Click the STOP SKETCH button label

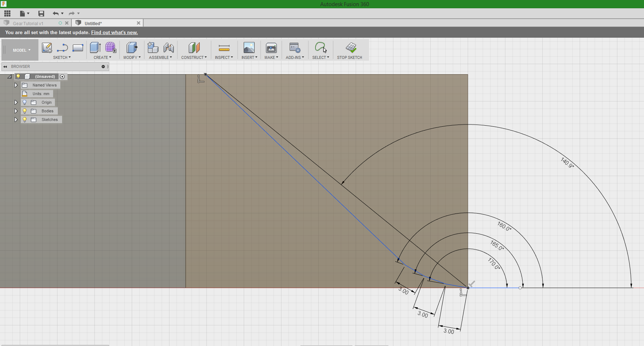click(350, 57)
